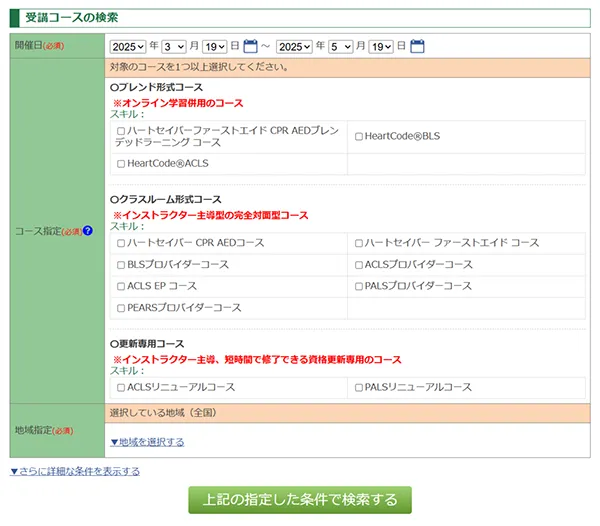Click the ○ブレンド形式コース heading text
The height and width of the screenshot is (526, 600).
click(x=156, y=87)
